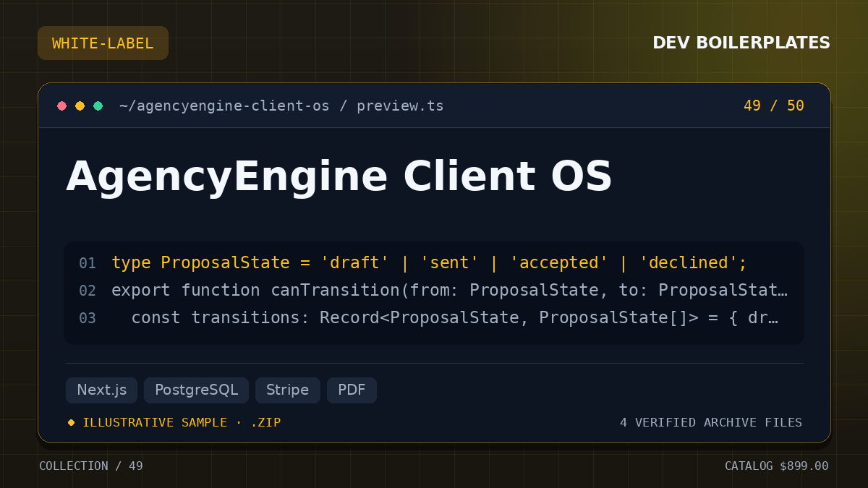Click the 49 / 50 counter
This screenshot has height=488, width=868.
pos(774,106)
